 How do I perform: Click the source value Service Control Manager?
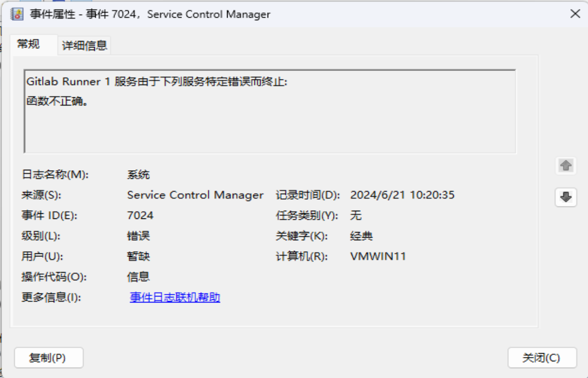coord(195,195)
